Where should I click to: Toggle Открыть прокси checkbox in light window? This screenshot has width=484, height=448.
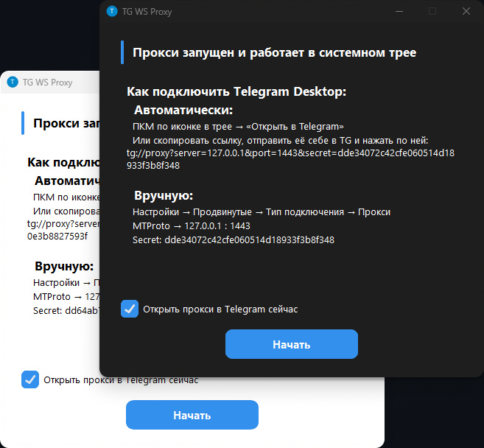(x=30, y=379)
